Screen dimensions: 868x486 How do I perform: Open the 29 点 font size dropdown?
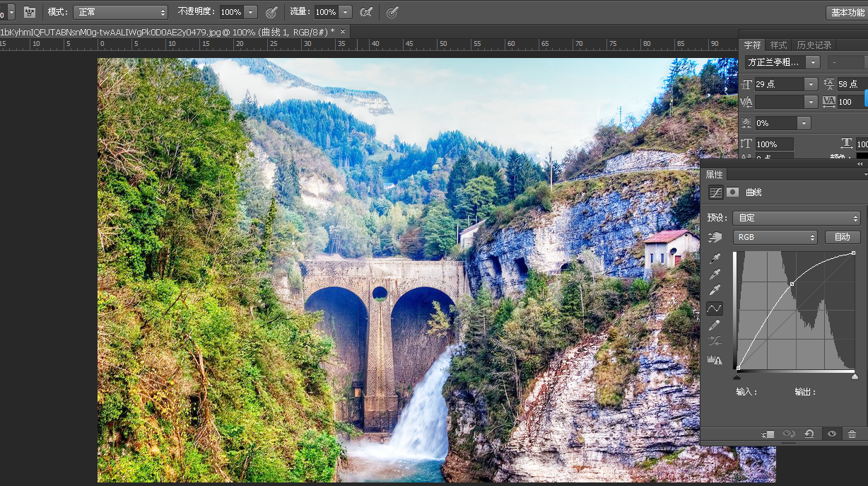[811, 84]
